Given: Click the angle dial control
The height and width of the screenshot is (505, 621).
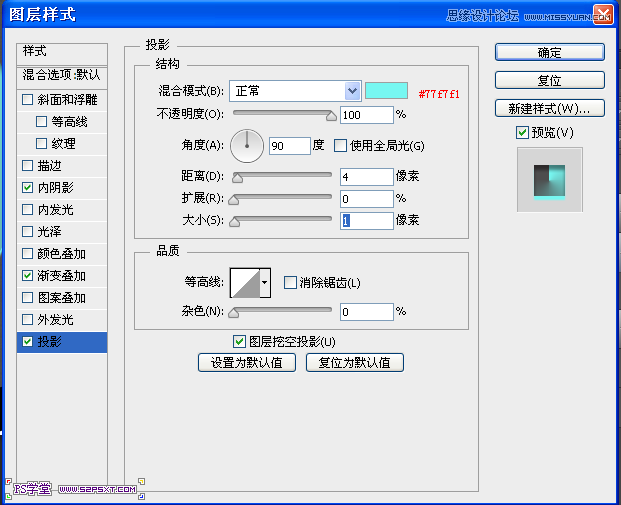Looking at the screenshot, I should 247,146.
